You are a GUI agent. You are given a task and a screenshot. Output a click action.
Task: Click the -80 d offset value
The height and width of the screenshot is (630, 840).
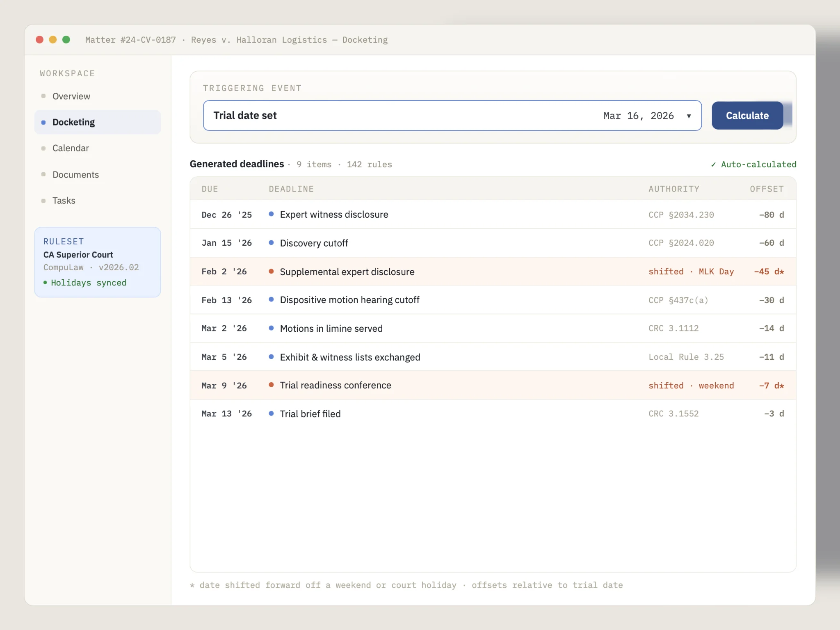pos(771,215)
